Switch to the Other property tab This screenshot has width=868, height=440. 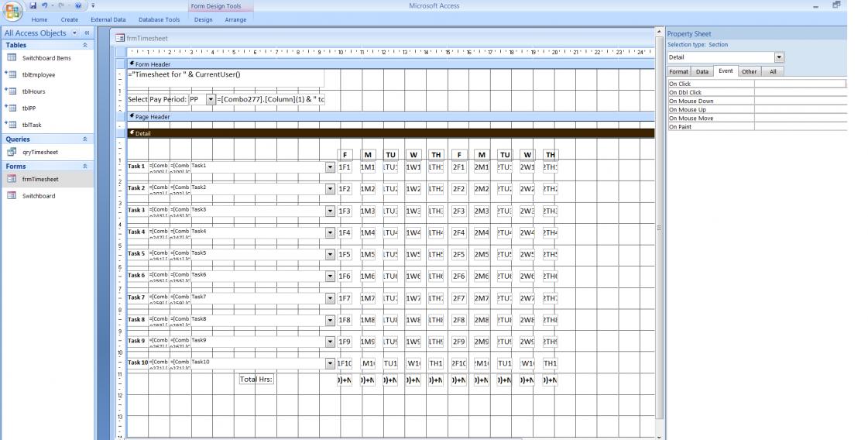(x=749, y=71)
